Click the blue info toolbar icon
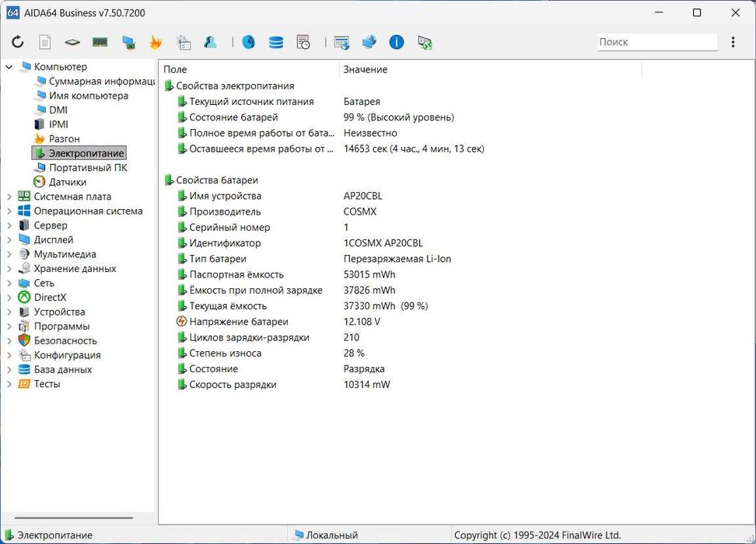 [x=397, y=42]
